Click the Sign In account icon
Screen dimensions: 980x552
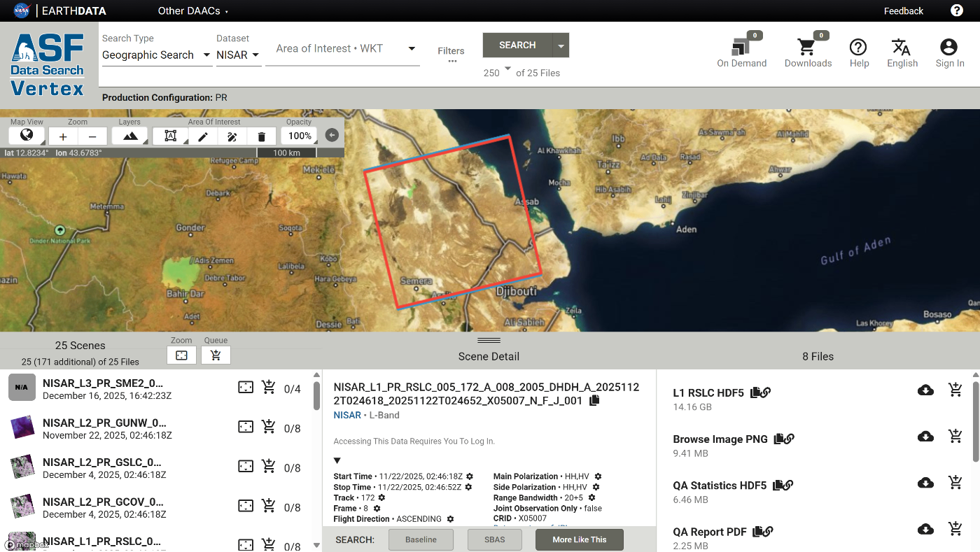click(x=949, y=52)
